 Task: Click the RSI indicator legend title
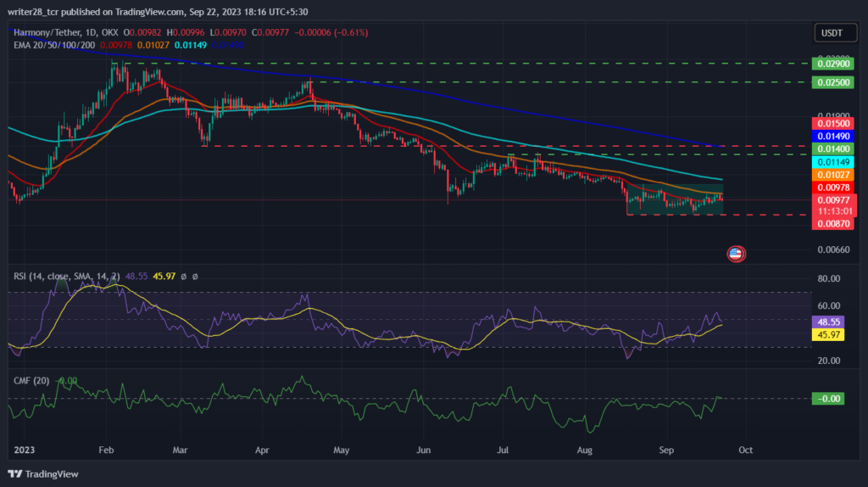click(x=66, y=276)
